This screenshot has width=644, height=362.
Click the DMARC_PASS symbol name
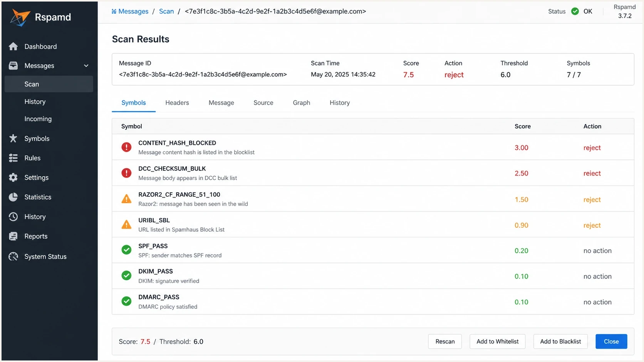point(159,297)
